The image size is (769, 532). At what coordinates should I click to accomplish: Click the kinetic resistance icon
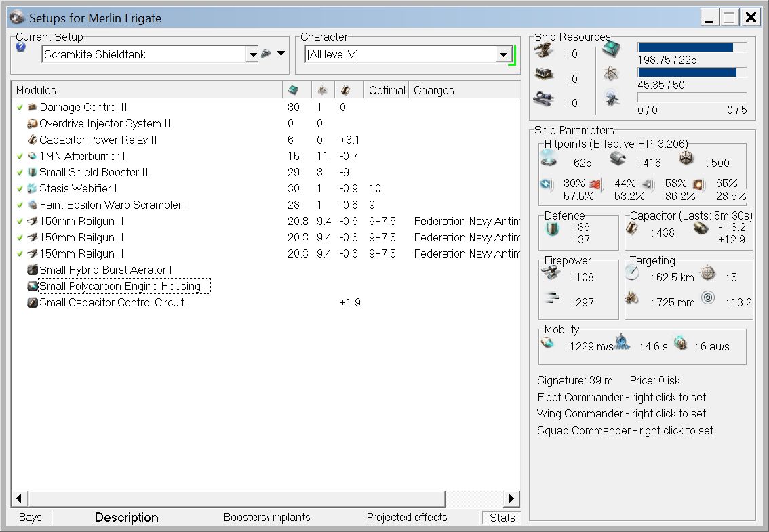pos(649,184)
